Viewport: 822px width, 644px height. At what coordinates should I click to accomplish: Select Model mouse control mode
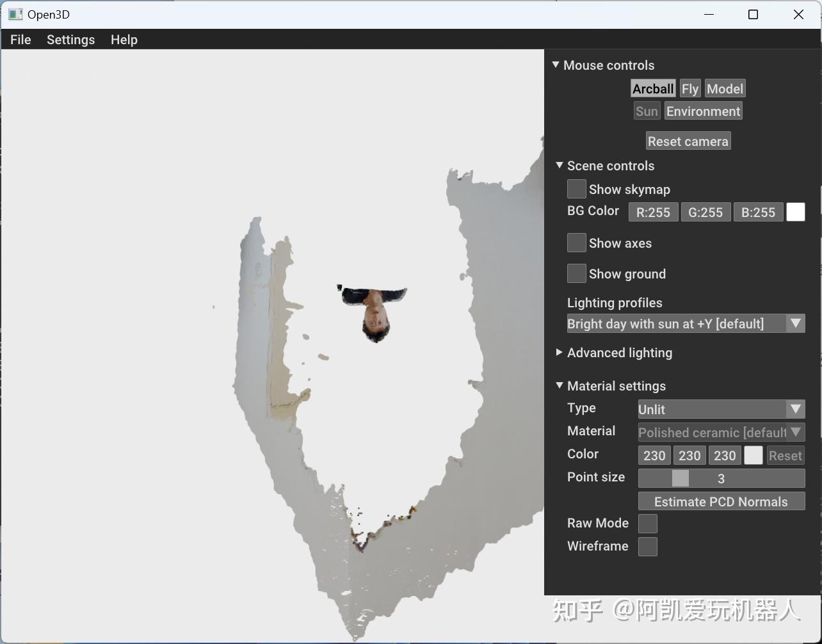[x=724, y=88]
